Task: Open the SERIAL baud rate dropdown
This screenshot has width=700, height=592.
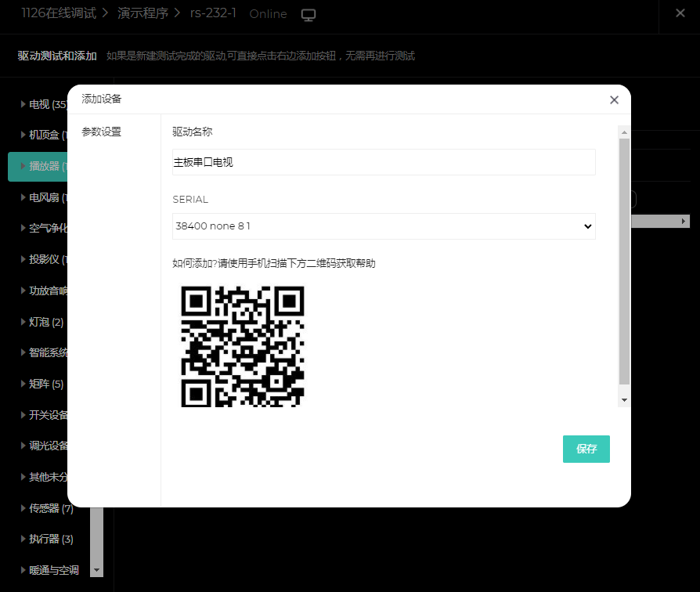Action: point(384,226)
